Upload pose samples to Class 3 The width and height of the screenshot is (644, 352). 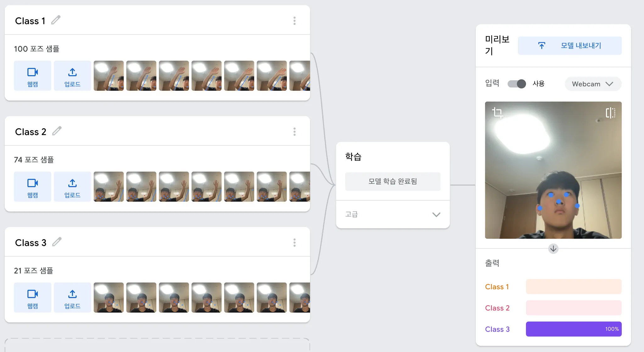(x=72, y=298)
